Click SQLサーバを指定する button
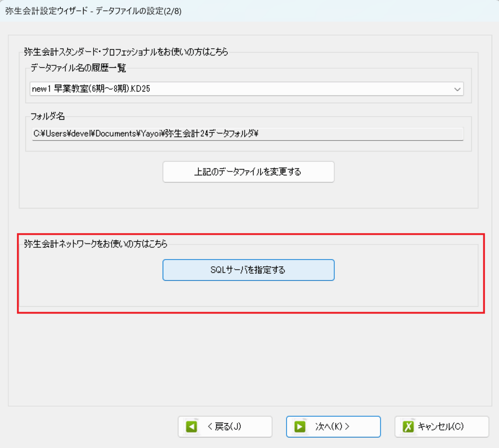The height and width of the screenshot is (448, 499). [x=249, y=270]
